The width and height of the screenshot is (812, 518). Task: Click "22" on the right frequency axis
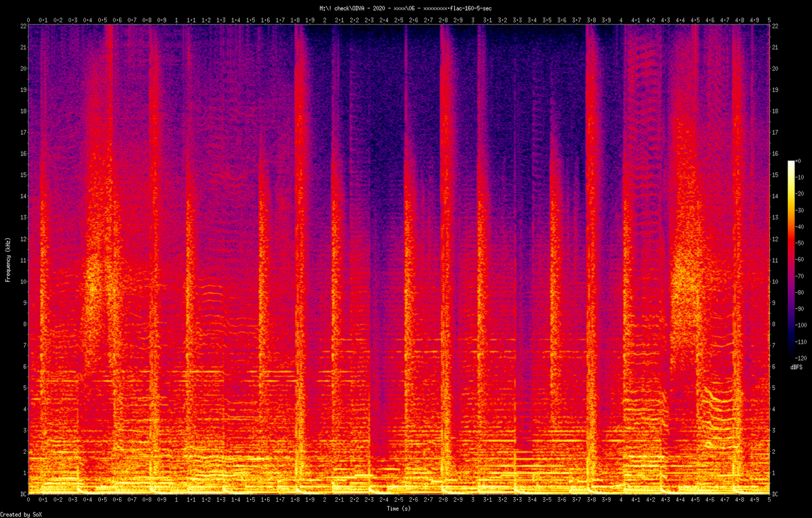click(x=776, y=26)
